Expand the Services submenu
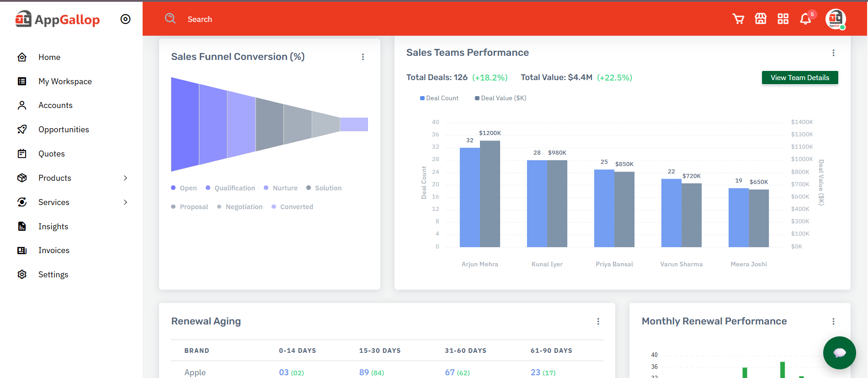 125,202
